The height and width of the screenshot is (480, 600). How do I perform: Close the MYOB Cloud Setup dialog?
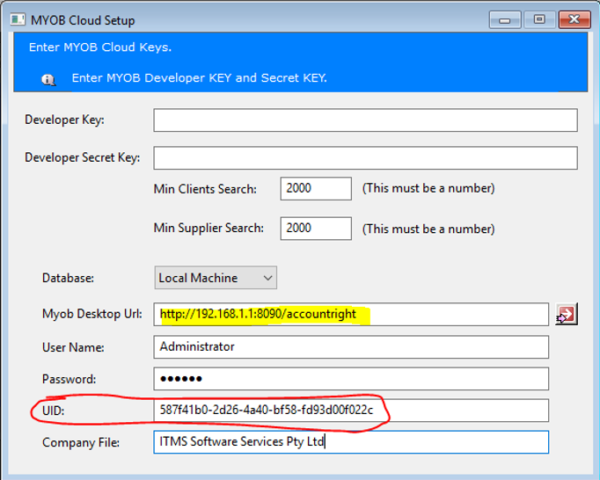point(573,18)
